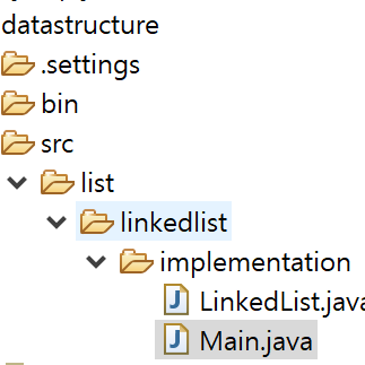The width and height of the screenshot is (365, 365).
Task: Open the Main.java file name
Action: pyautogui.click(x=256, y=342)
